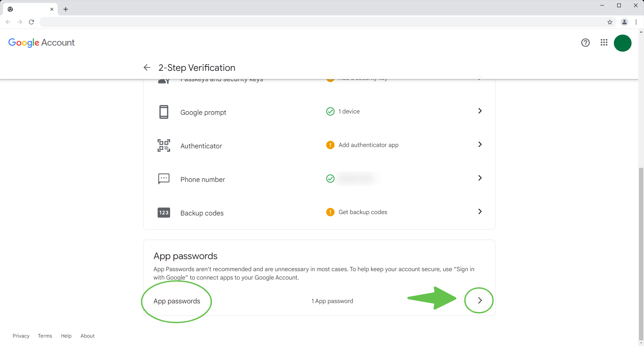Click 'Add authenticator app' status
This screenshot has height=346, width=644.
click(x=369, y=145)
